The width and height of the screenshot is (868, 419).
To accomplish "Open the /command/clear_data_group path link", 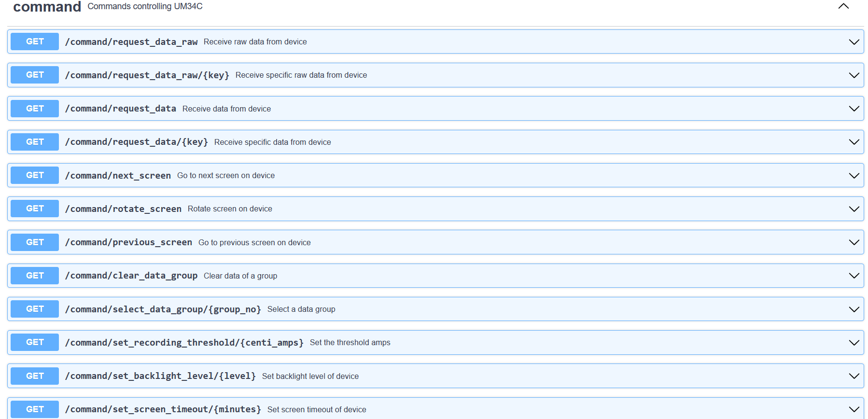I will (x=131, y=276).
